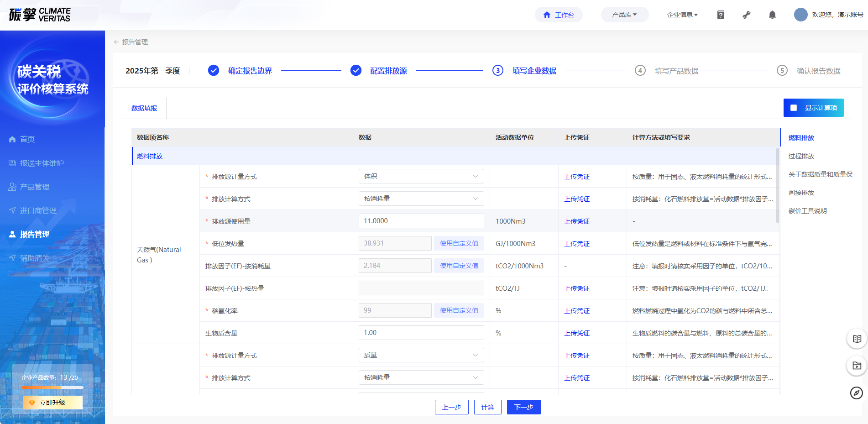Open the wrench tools icon
868x424 pixels.
[x=747, y=15]
